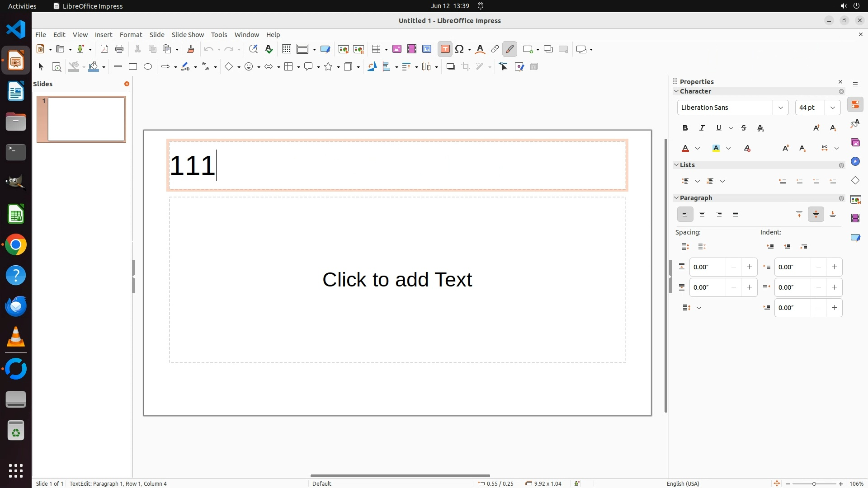868x488 pixels.
Task: Increase the above paragraph spacing value
Action: [749, 267]
